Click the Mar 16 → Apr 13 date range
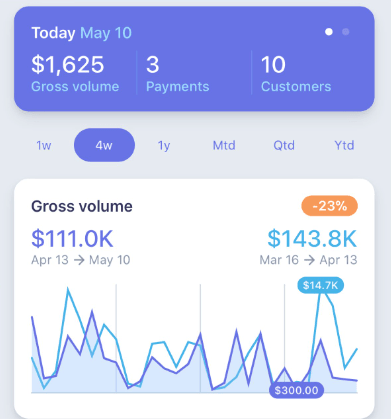Viewport: 391px width, 419px height. (308, 260)
